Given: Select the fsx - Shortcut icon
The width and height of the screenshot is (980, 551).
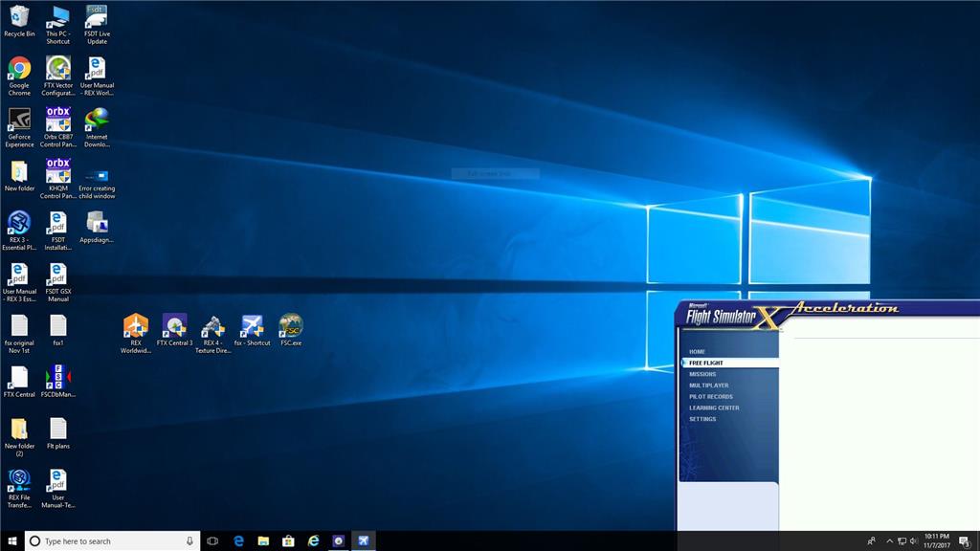Looking at the screenshot, I should coord(252,330).
